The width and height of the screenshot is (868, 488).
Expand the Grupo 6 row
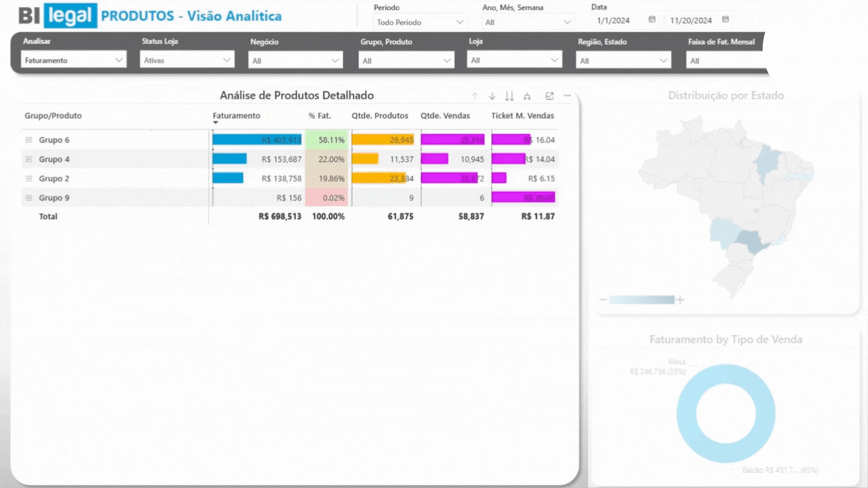(29, 140)
